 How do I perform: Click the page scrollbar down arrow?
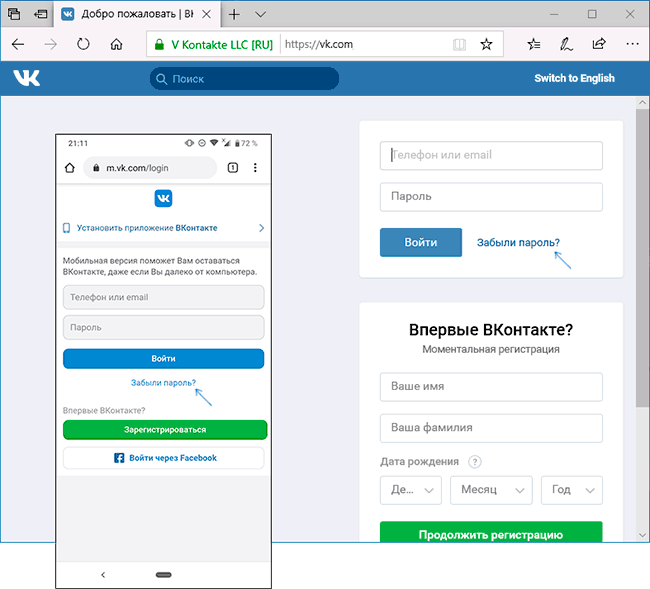tap(643, 535)
